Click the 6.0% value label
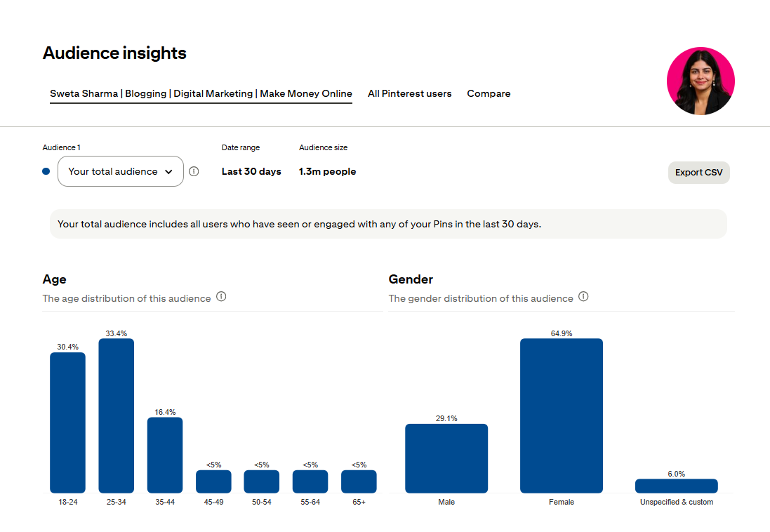This screenshot has height=532, width=770. (676, 474)
